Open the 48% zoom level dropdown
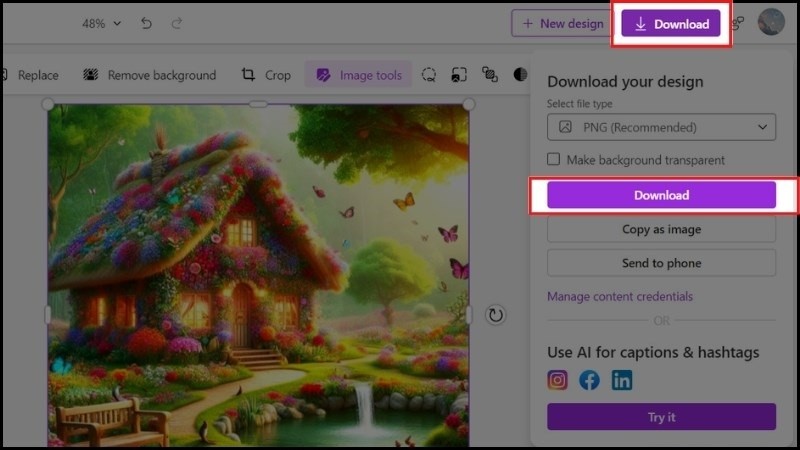The height and width of the screenshot is (450, 800). (x=101, y=23)
